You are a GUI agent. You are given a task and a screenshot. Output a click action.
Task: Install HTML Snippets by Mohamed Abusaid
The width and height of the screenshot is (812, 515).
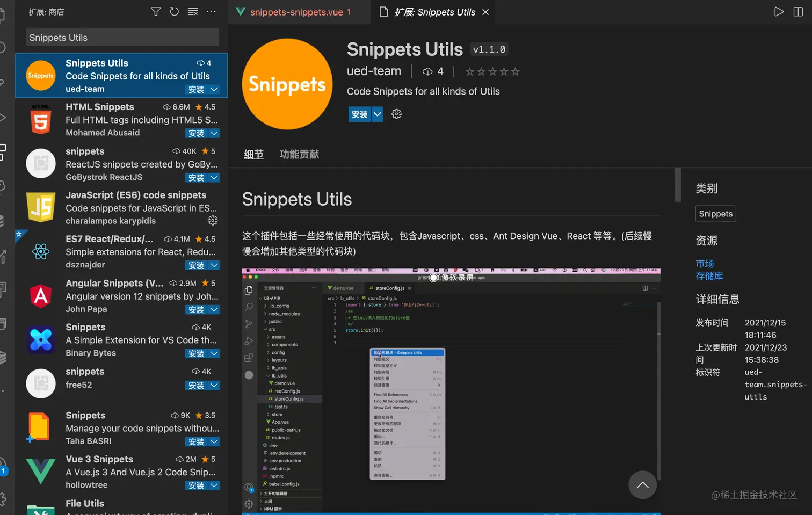pyautogui.click(x=196, y=133)
